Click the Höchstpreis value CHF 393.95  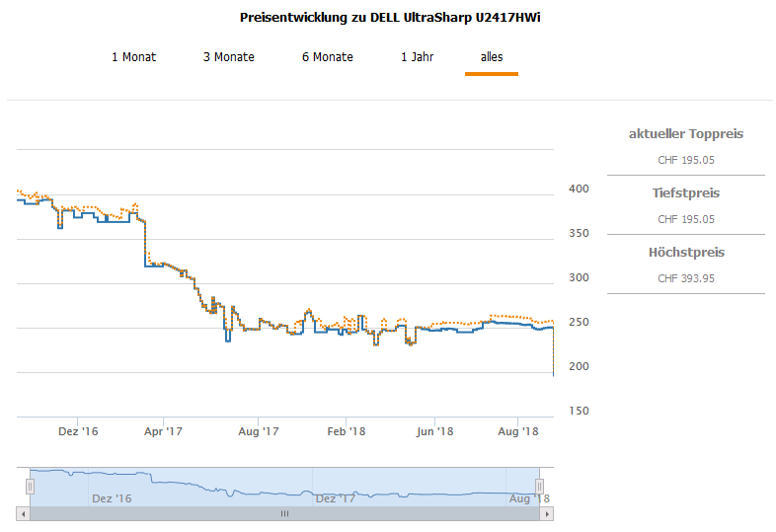(x=685, y=278)
